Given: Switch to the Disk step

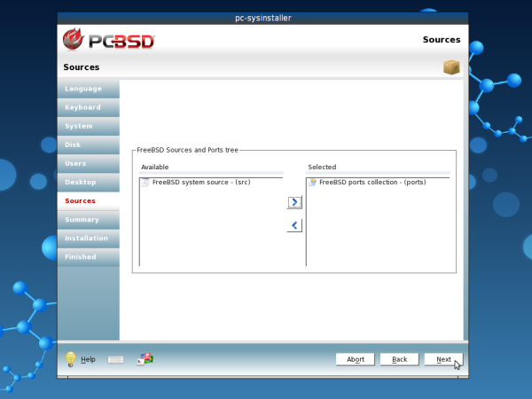Looking at the screenshot, I should [89, 145].
